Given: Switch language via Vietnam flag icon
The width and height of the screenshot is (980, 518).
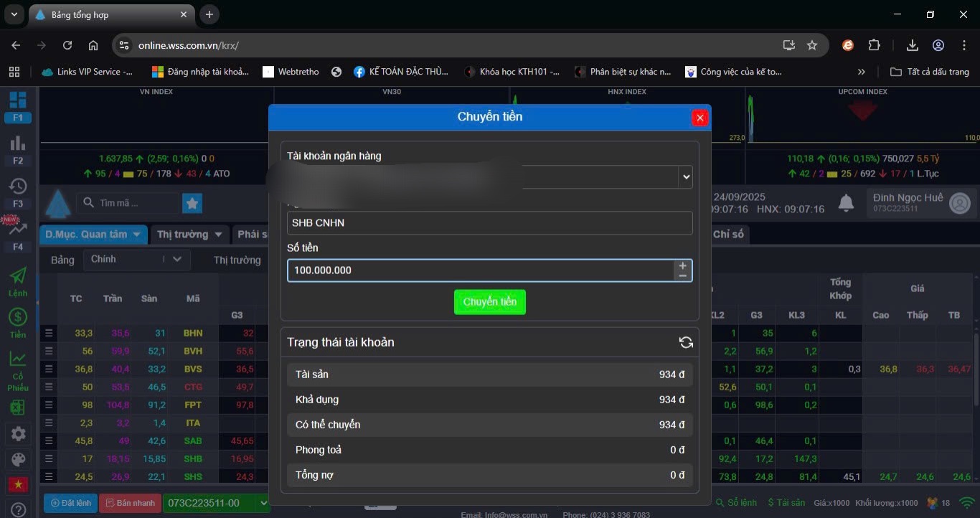Looking at the screenshot, I should pos(18,485).
